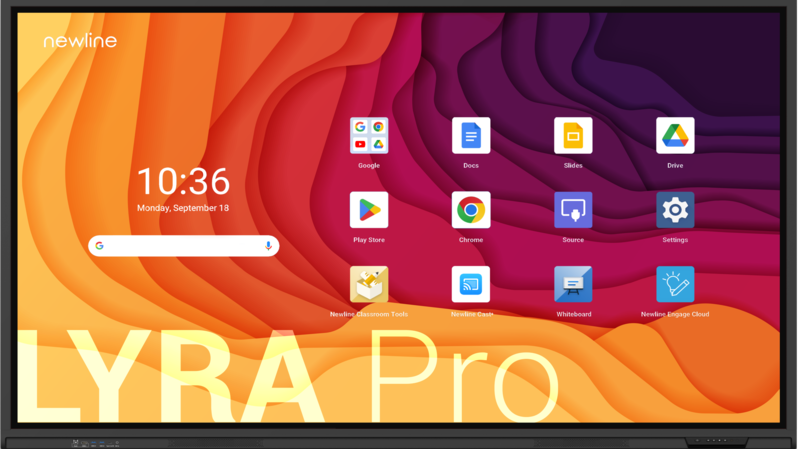Launch the Whiteboard app

click(573, 285)
